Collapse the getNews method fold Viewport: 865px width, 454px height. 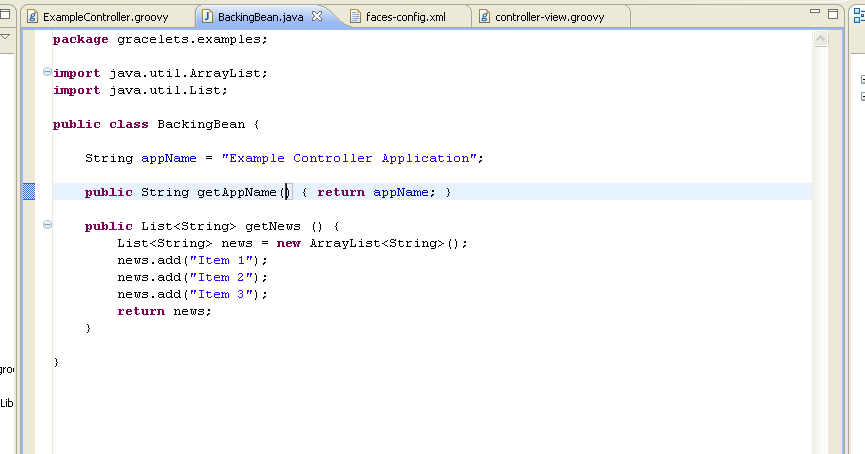click(47, 226)
